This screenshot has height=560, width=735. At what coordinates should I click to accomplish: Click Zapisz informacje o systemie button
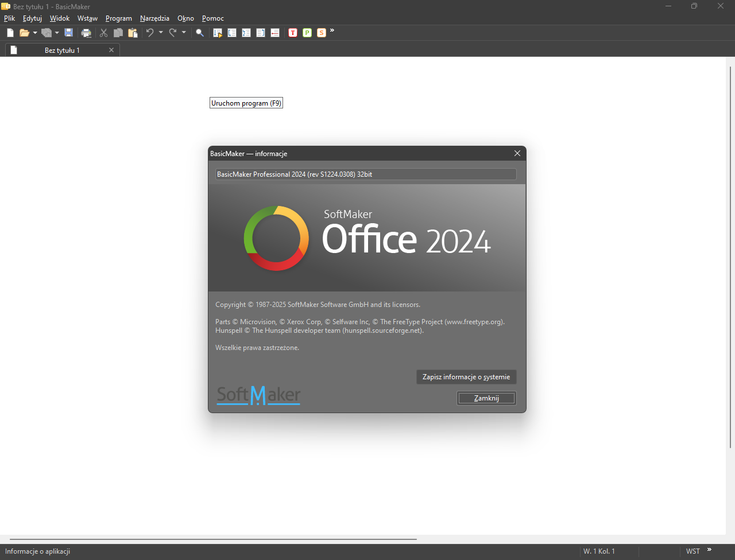pos(466,377)
